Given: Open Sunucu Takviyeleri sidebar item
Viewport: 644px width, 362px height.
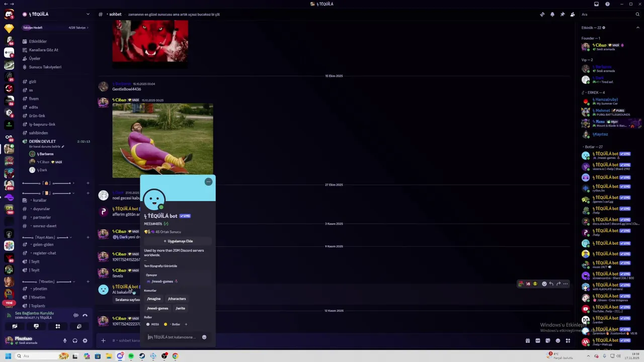Looking at the screenshot, I should coord(55,67).
